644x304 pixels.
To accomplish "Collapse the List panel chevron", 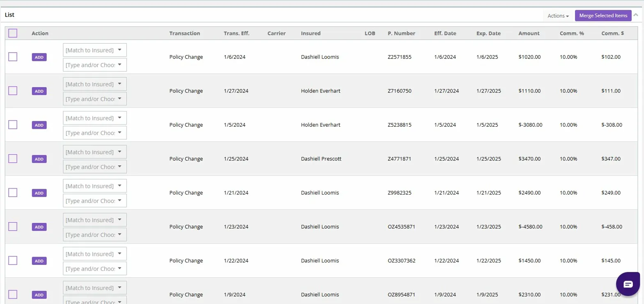I will pyautogui.click(x=636, y=15).
